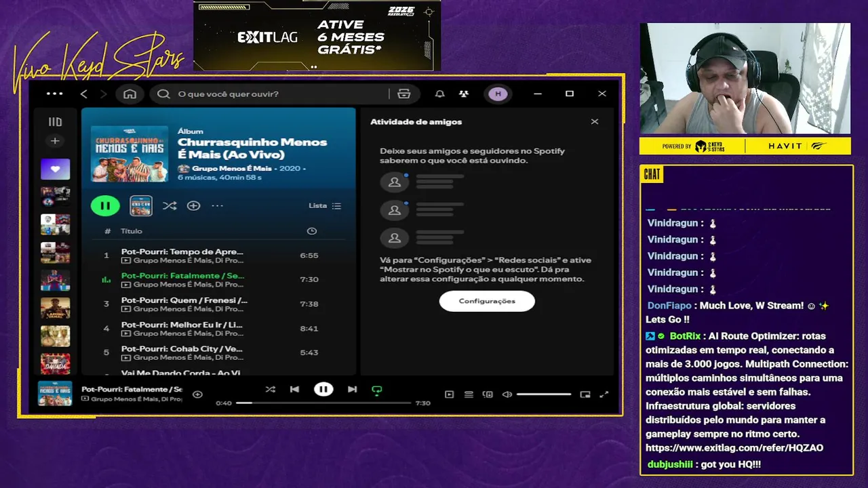Image resolution: width=868 pixels, height=488 pixels.
Task: Open the Now Playing view
Action: 449,394
